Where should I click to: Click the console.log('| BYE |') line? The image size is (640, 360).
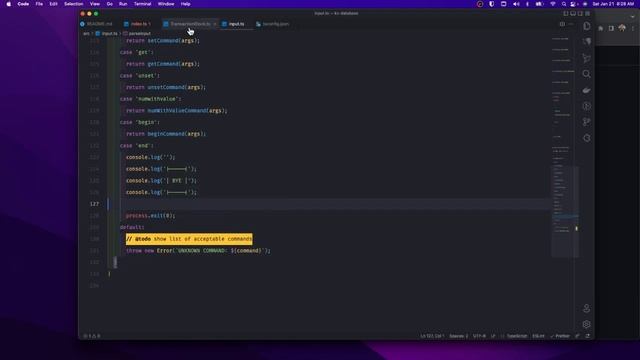(x=161, y=180)
